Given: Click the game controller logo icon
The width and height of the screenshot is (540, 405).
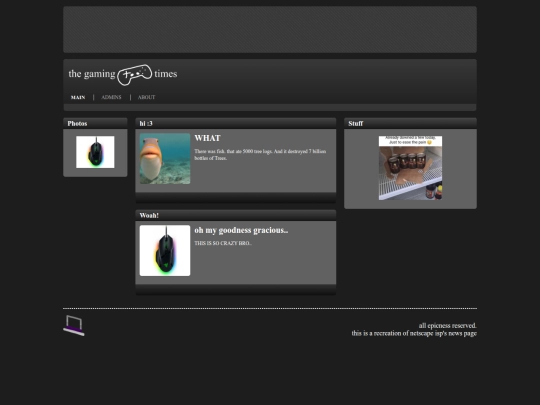Looking at the screenshot, I should click(x=135, y=74).
